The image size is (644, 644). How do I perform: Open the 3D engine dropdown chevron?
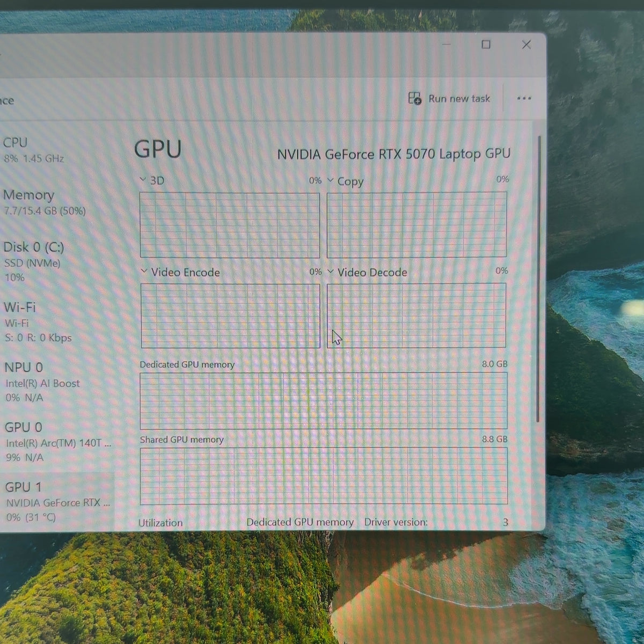(x=143, y=180)
